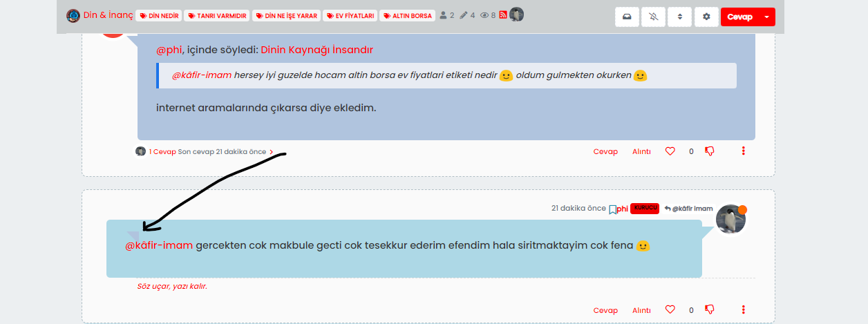Click the inbox tray icon button
868x324 pixels.
point(627,17)
